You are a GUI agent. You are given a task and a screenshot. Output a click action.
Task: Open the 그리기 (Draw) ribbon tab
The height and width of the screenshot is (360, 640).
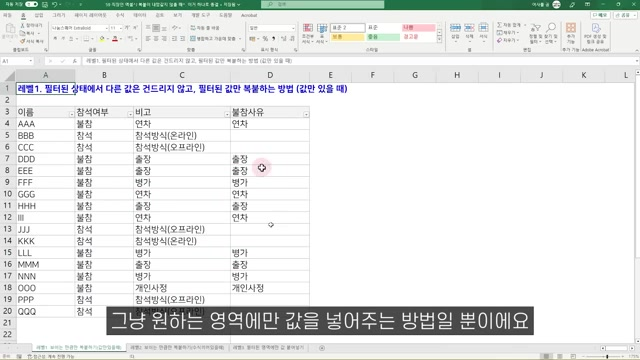[x=59, y=15]
